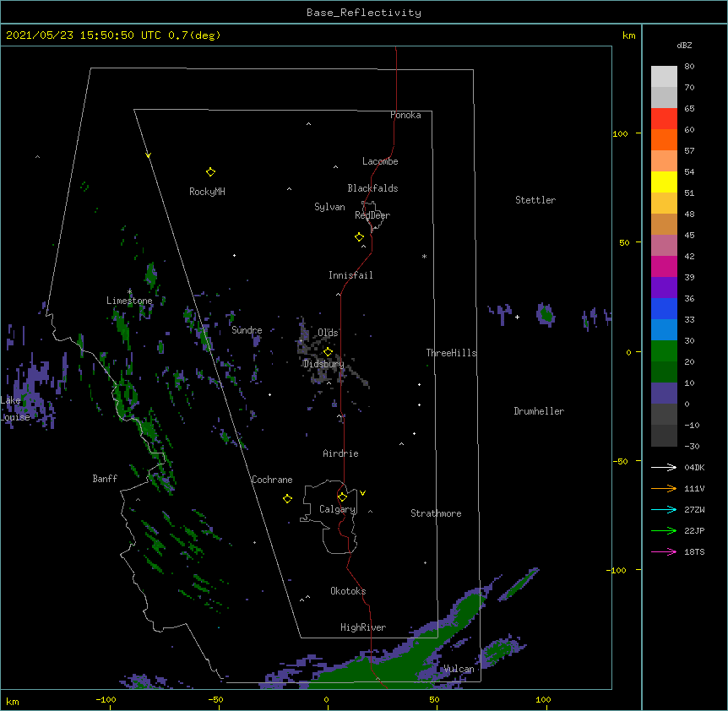Click the yellow diamond marker below RedDeer
Screen dimensions: 728x711
coord(360,237)
